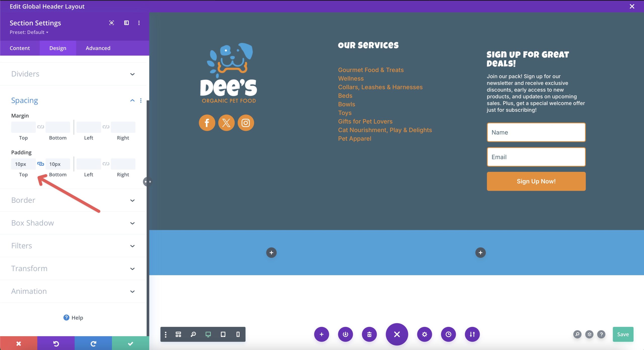Viewport: 644px width, 350px height.
Task: Click the responsive/mobile preview icon
Action: click(x=237, y=334)
